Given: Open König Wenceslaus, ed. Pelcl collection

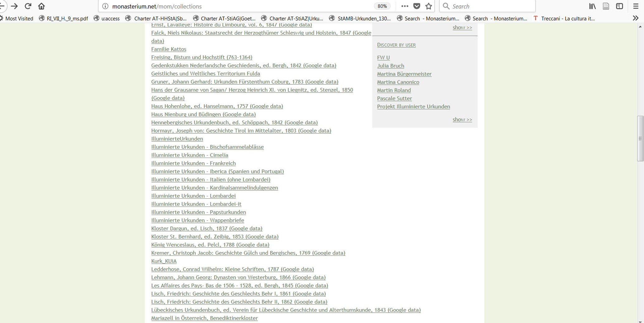Looking at the screenshot, I should 210,245.
